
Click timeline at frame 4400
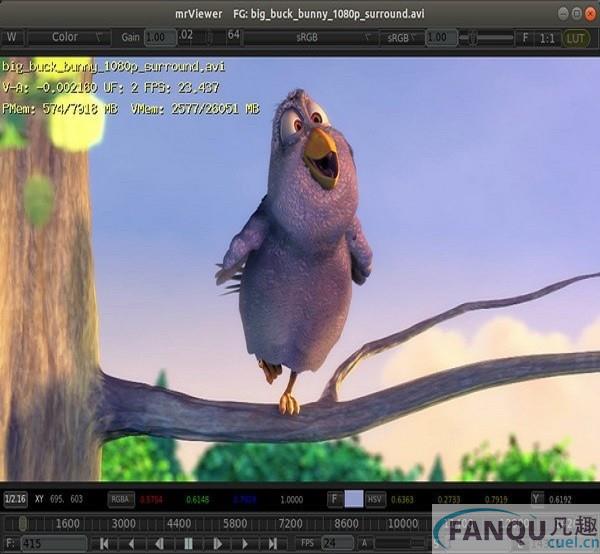179,523
